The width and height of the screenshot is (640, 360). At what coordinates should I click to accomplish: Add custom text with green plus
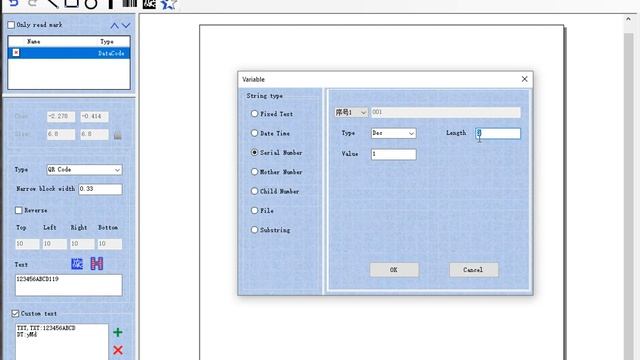[x=118, y=332]
